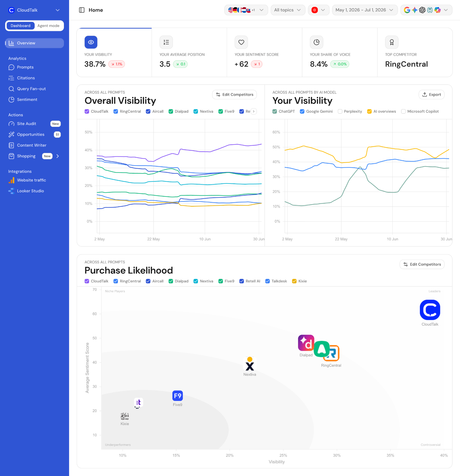Click the Sentiment pie icon in sidebar
Image resolution: width=460 pixels, height=476 pixels.
11,99
